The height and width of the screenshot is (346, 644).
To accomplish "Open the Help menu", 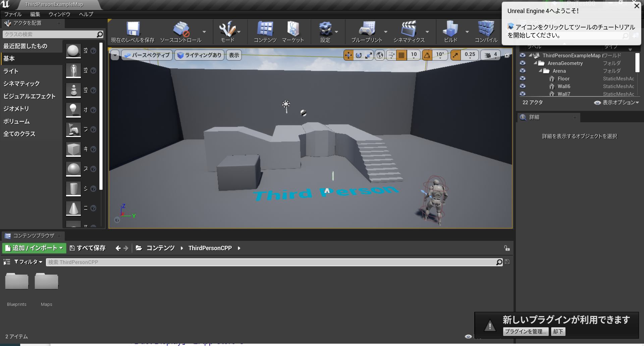I will pos(86,14).
